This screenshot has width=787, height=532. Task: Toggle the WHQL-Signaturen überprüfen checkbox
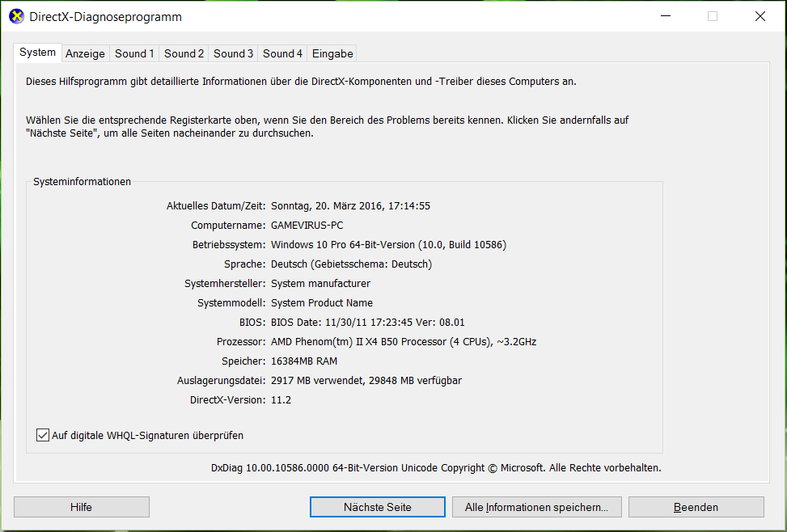[x=43, y=436]
